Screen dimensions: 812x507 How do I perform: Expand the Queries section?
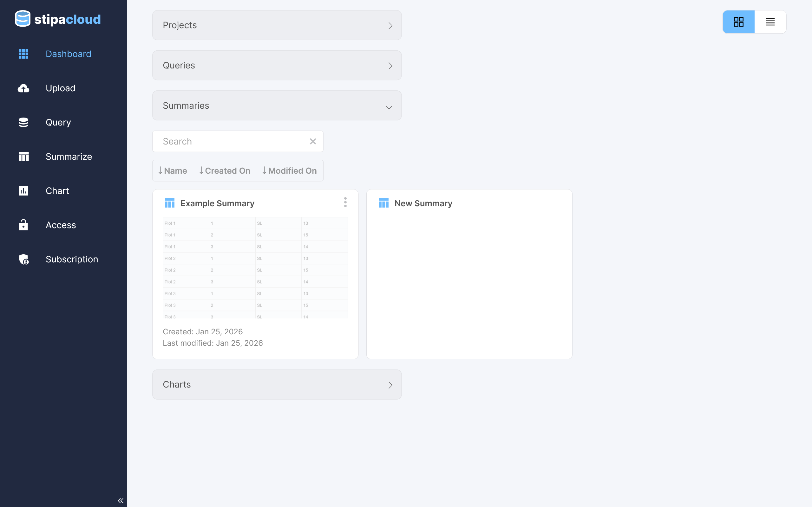277,65
